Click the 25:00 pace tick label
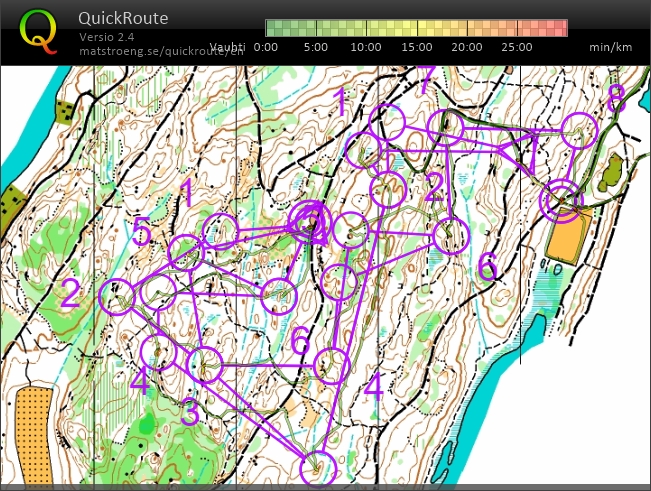651x491 pixels. click(516, 47)
